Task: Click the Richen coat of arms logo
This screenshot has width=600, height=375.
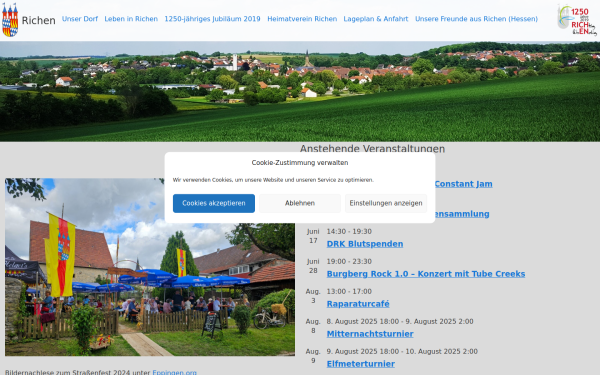Action: pyautogui.click(x=10, y=20)
